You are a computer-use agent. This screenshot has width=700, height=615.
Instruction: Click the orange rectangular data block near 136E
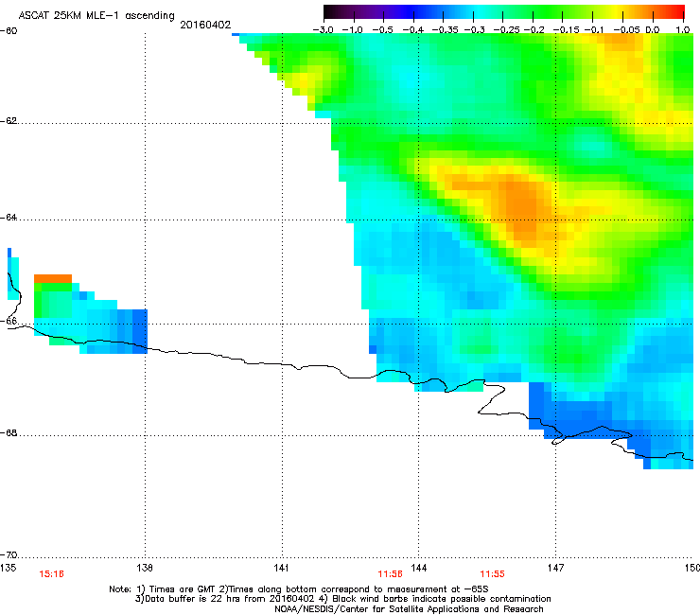(x=53, y=279)
